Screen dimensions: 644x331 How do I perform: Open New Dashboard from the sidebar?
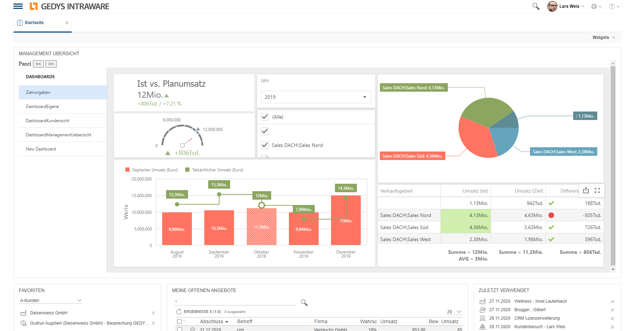pyautogui.click(x=40, y=149)
